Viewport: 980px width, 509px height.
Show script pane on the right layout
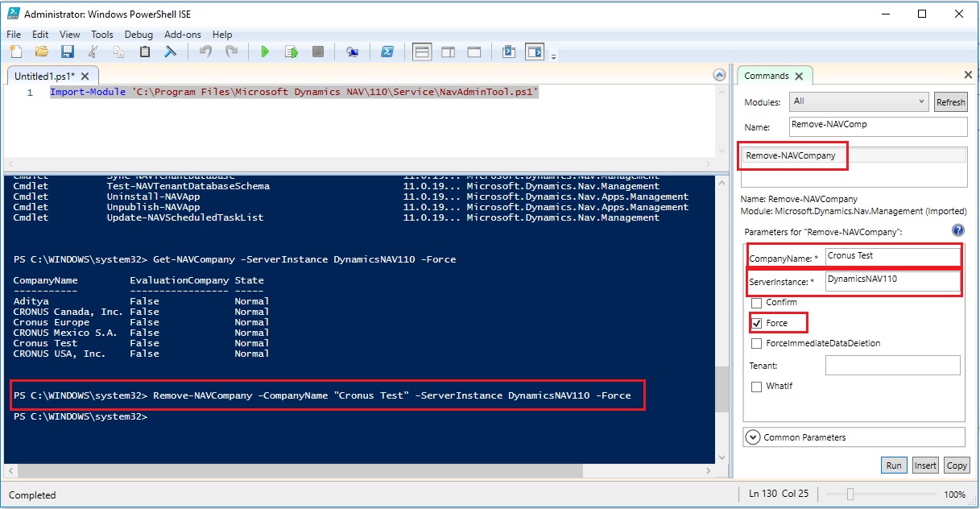(x=448, y=52)
